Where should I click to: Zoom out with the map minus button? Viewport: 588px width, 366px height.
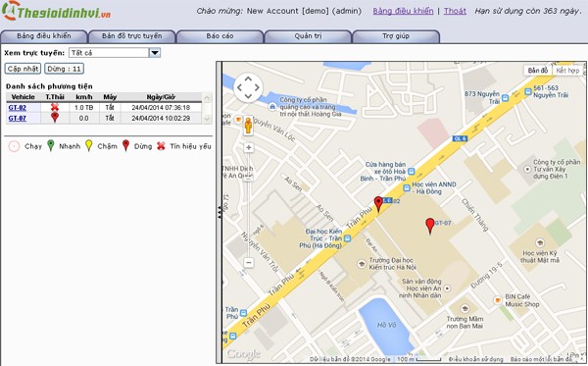[x=249, y=262]
